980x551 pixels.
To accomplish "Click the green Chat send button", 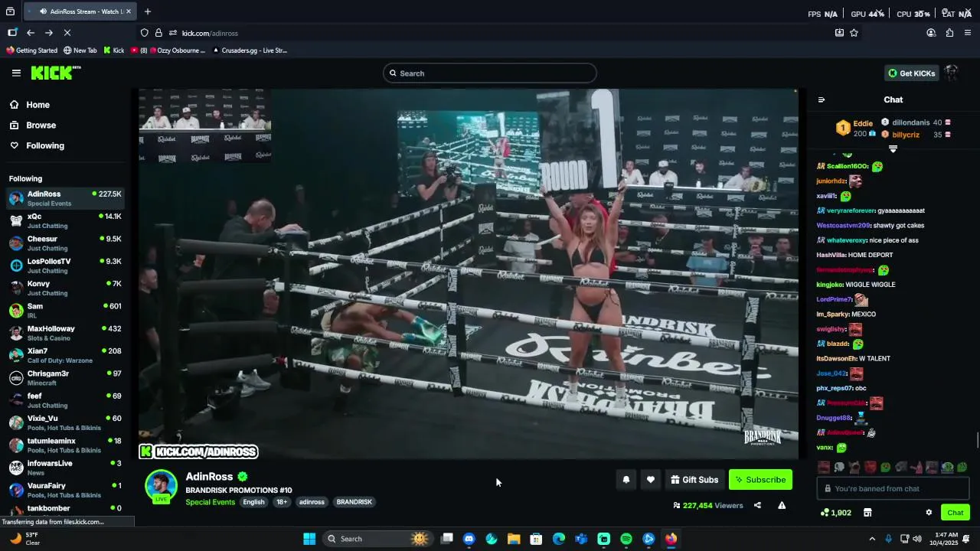I will pyautogui.click(x=955, y=513).
